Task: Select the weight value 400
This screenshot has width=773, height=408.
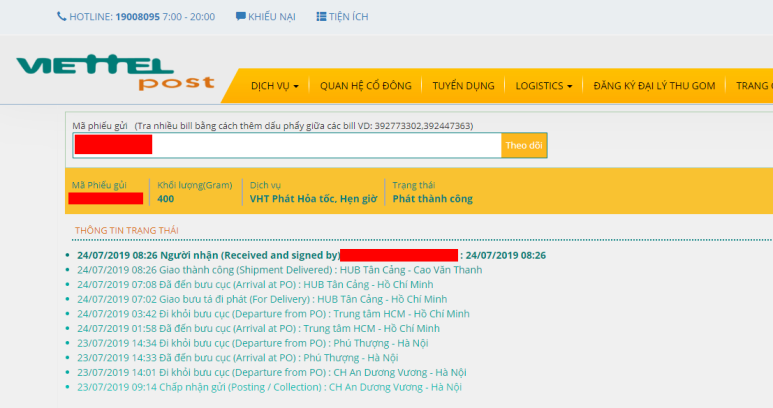Action: click(x=166, y=199)
